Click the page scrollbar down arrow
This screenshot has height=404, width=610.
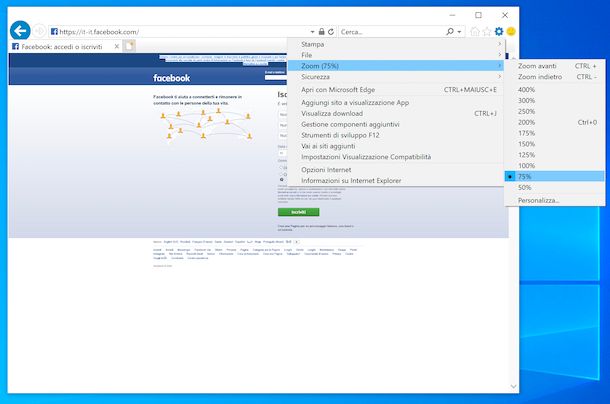514,386
